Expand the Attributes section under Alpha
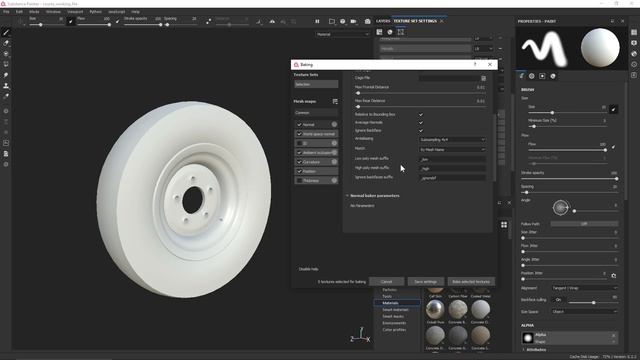The image size is (640, 360). pos(524,350)
